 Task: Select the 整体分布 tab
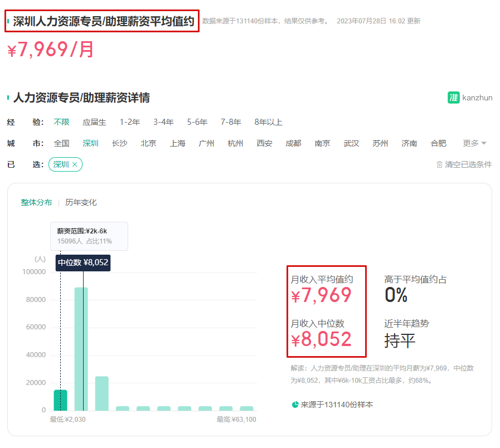pyautogui.click(x=36, y=202)
